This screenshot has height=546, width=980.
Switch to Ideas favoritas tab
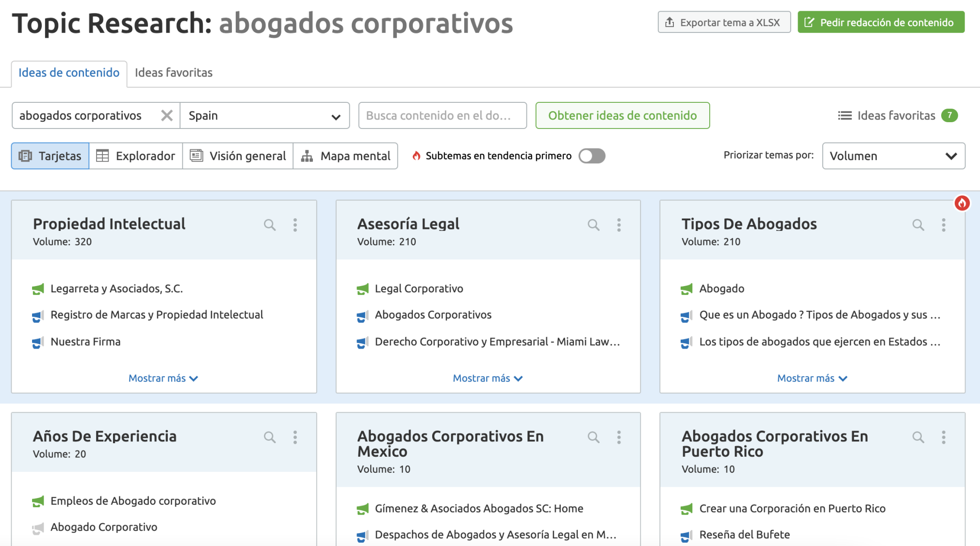pos(174,73)
